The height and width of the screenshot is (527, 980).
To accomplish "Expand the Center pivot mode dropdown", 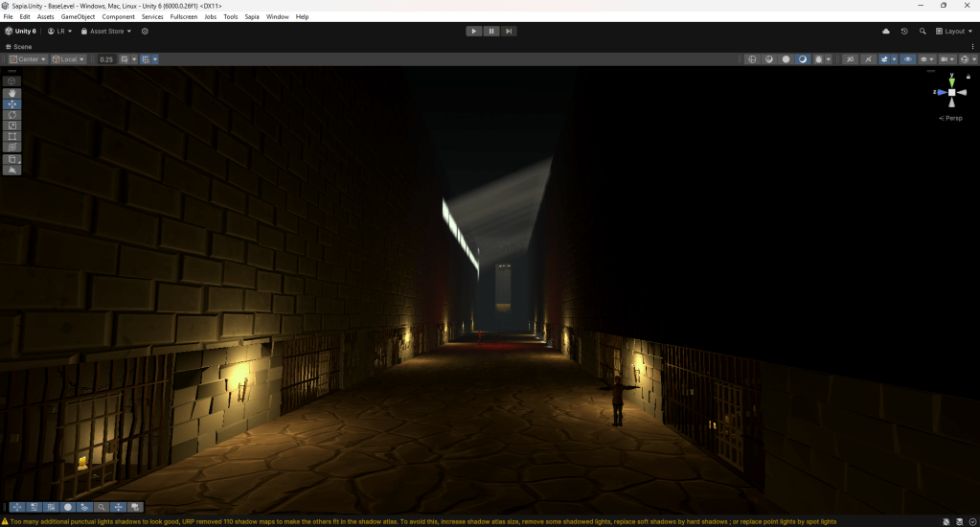I will (x=28, y=59).
